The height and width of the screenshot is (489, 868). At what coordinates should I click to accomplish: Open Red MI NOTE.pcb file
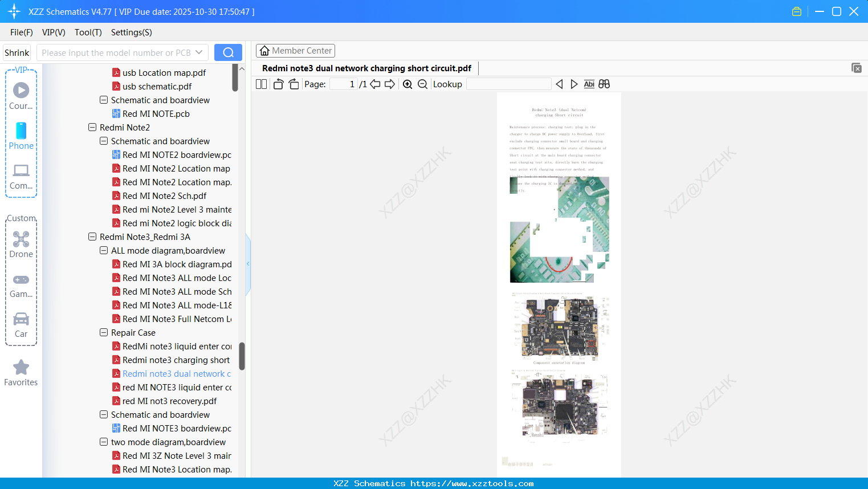(x=156, y=113)
